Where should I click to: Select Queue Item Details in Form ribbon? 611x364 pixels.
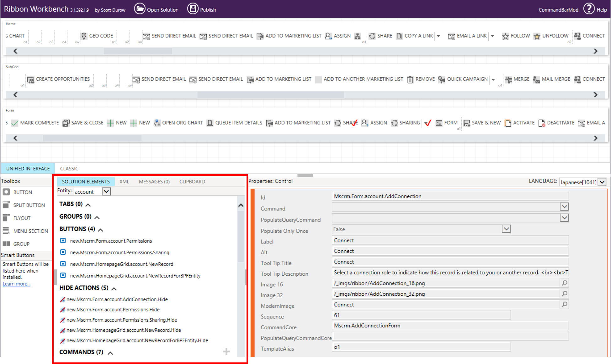pos(234,123)
